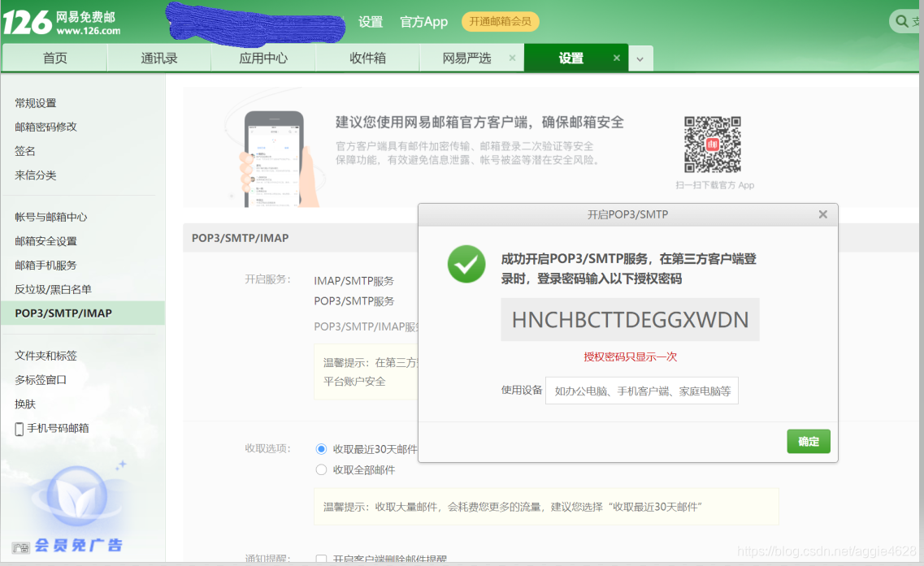Click the 开通邮箱会员 button
The height and width of the screenshot is (566, 924).
pos(501,22)
